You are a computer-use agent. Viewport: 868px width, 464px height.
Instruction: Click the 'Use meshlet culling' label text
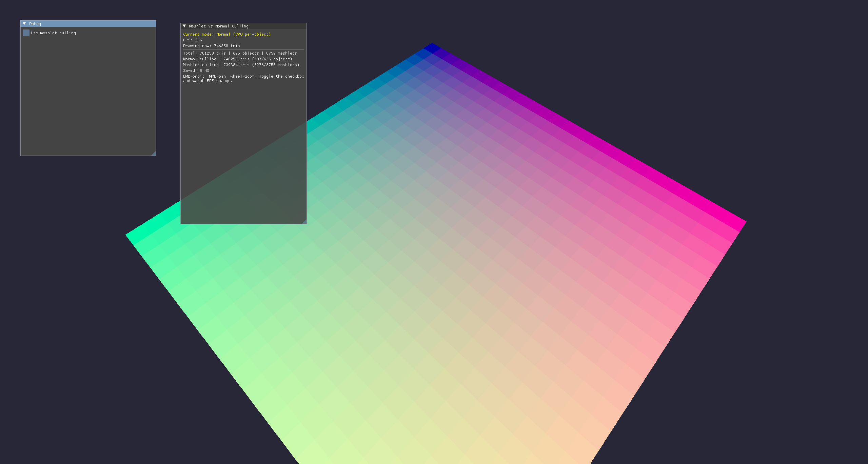[x=53, y=33]
